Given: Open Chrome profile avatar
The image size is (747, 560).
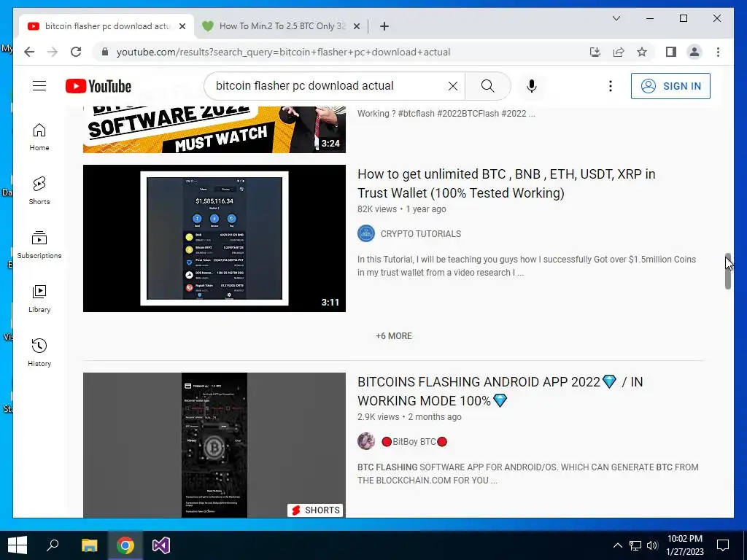Looking at the screenshot, I should point(694,52).
